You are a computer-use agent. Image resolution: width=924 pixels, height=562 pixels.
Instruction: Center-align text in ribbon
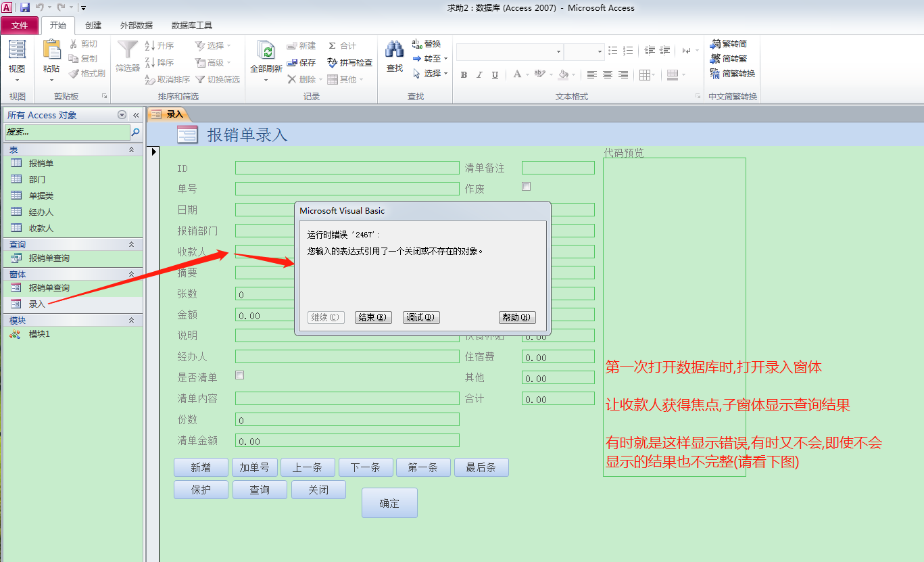point(608,75)
